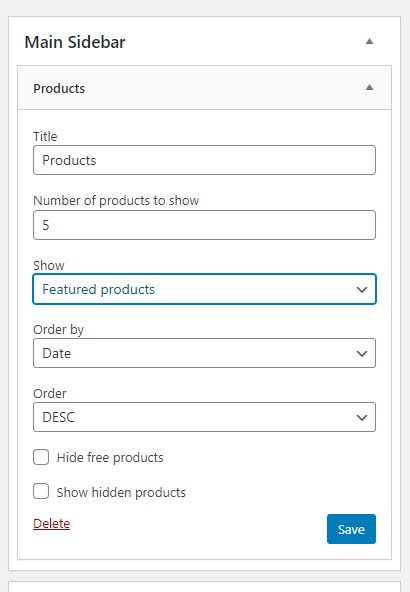Screen dimensions: 410x592
Task: Click the Order by label
Action: pyautogui.click(x=59, y=330)
